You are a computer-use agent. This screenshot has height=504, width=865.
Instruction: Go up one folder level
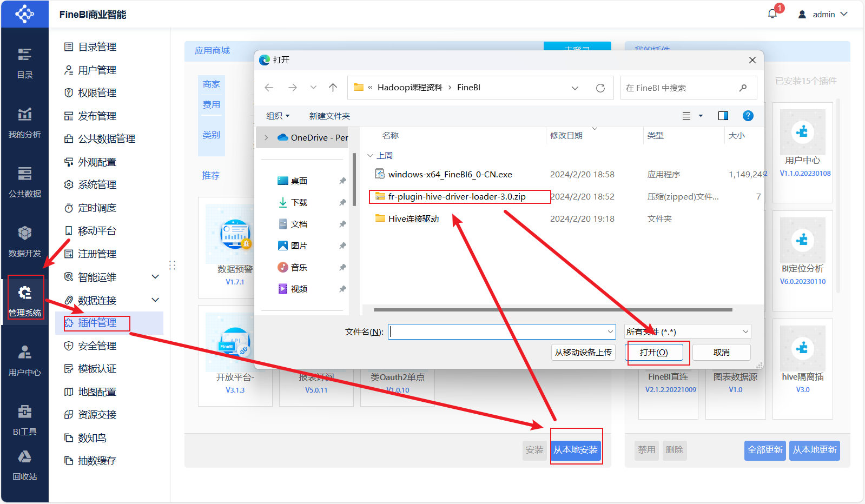(333, 88)
